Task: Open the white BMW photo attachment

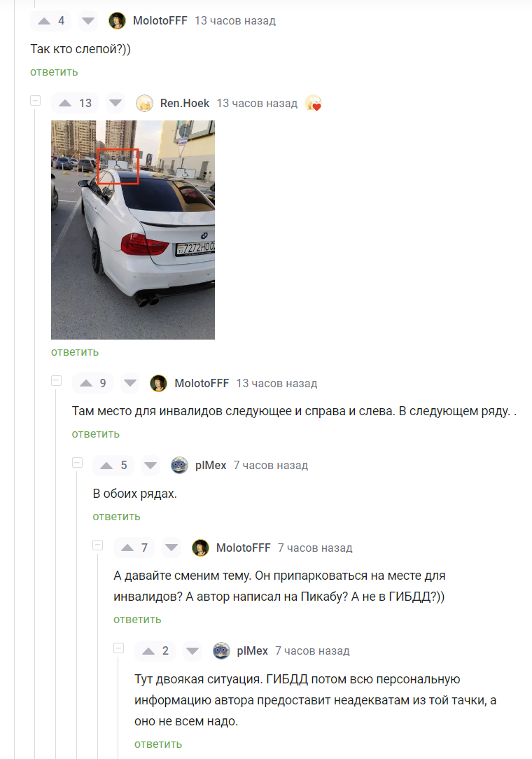Action: pos(132,230)
